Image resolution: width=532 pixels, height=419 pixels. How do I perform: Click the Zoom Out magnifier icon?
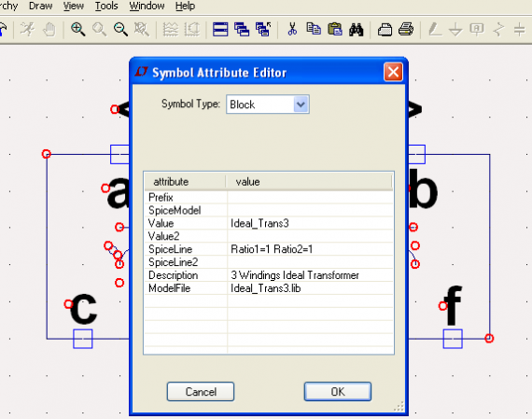pos(120,30)
